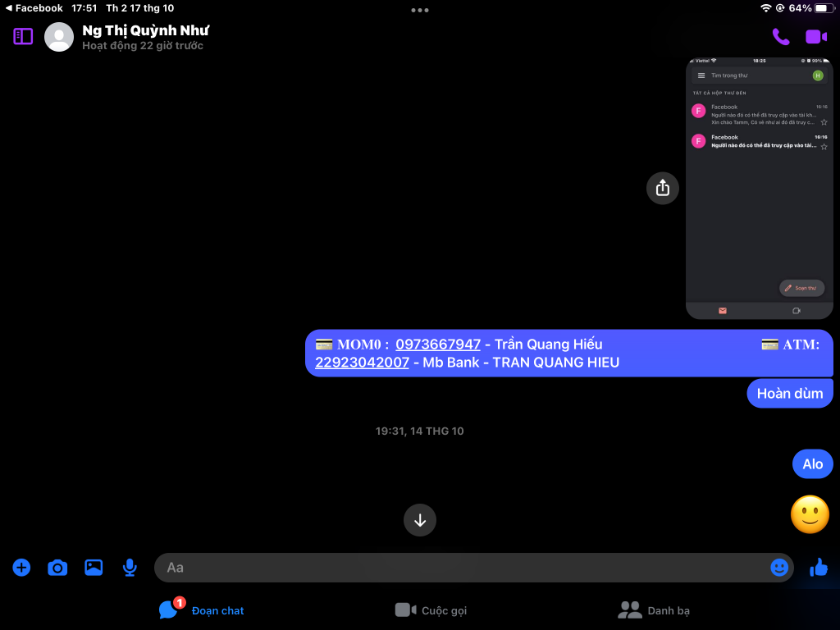
Task: Send a thumbs-up like
Action: pyautogui.click(x=819, y=567)
